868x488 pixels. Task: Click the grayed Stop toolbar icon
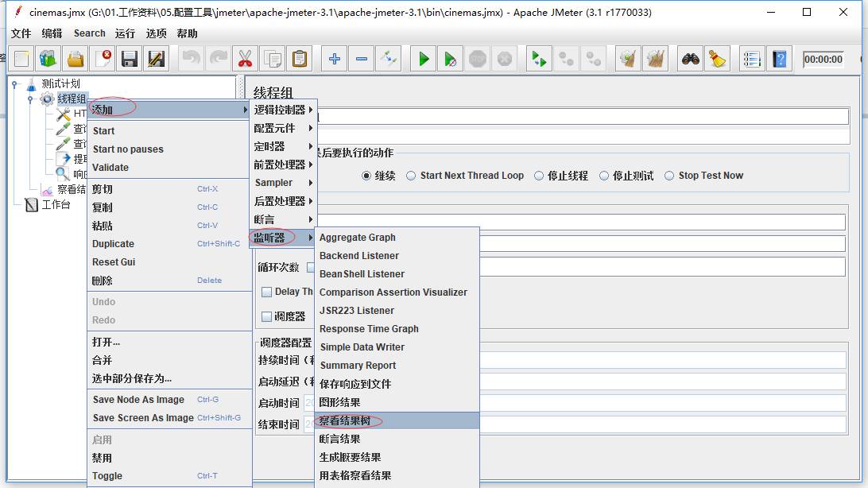[478, 59]
